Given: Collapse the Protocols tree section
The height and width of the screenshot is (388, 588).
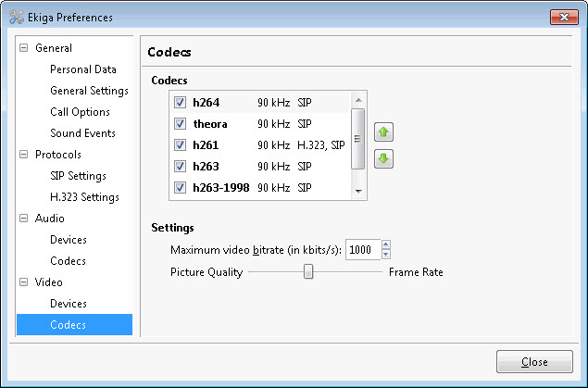Looking at the screenshot, I should click(24, 155).
